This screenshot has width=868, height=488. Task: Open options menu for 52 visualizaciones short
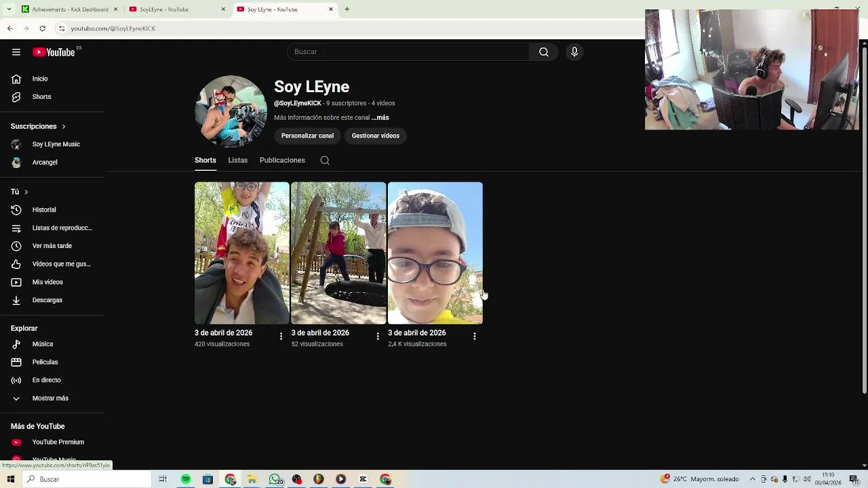tap(378, 336)
